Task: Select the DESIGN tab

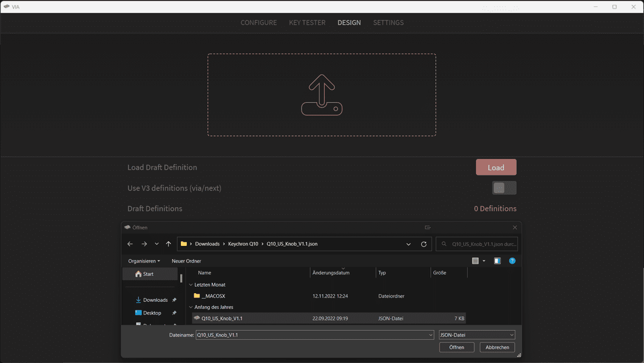Action: [349, 23]
